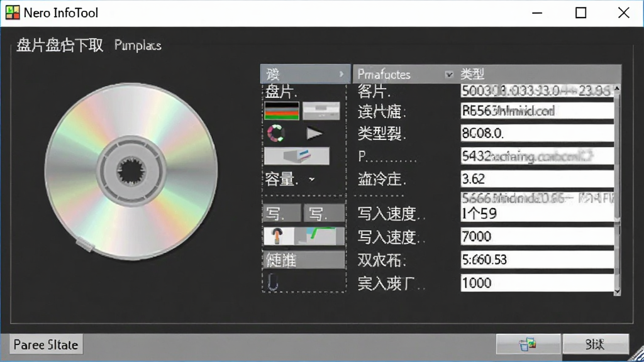Minimize the Nero InfoTool window
The image size is (644, 362).
[x=537, y=13]
